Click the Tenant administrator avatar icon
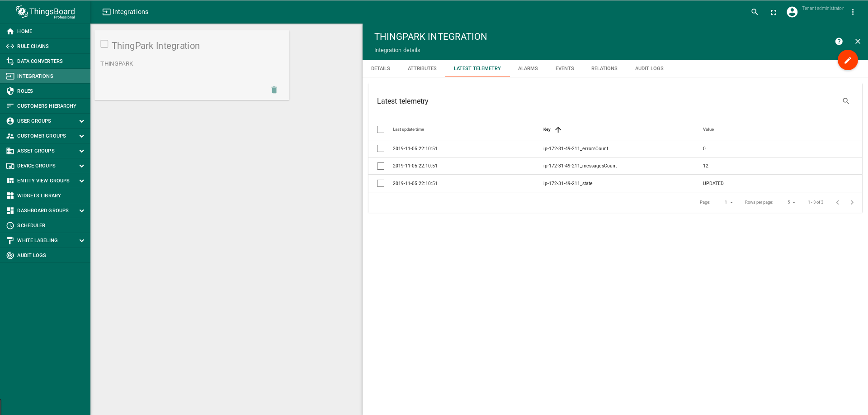 click(x=792, y=12)
